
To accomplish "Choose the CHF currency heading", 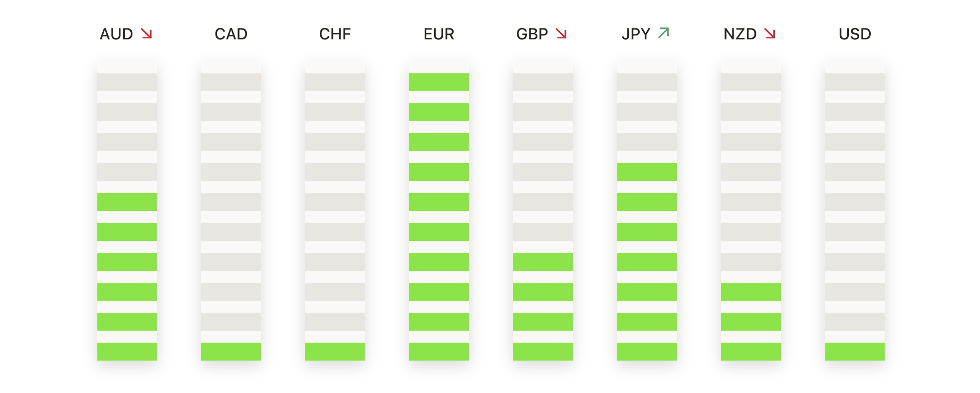I will tap(335, 34).
